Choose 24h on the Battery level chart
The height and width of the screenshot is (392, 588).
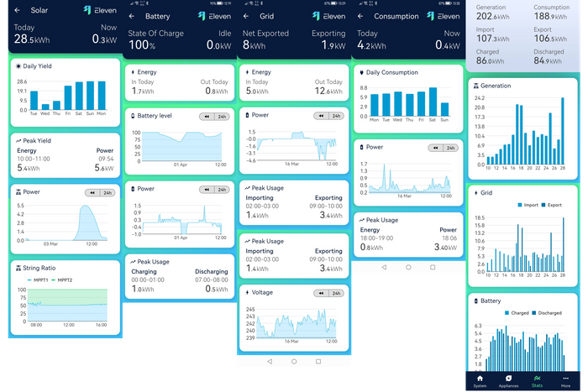click(222, 116)
